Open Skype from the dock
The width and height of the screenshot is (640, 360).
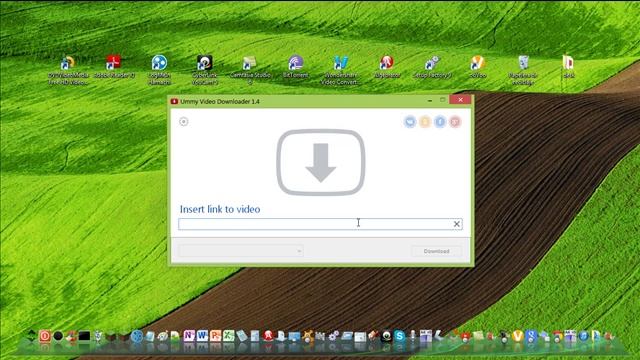[x=399, y=336]
